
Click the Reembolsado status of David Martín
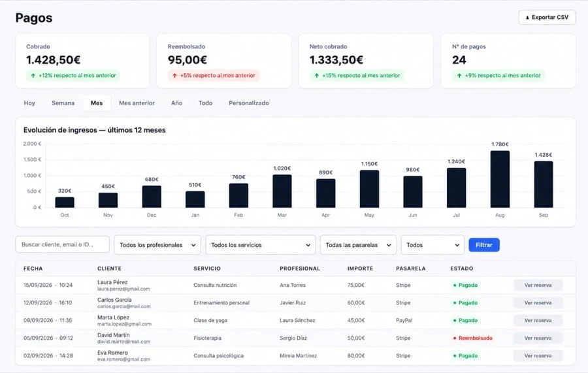[472, 338]
